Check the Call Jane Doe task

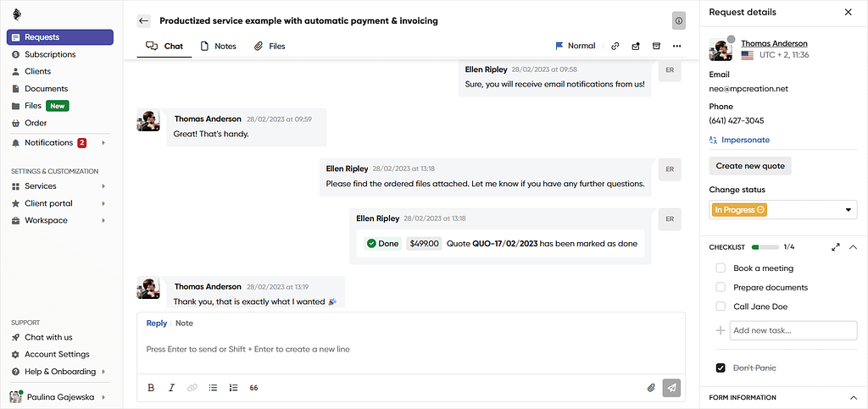click(x=721, y=307)
